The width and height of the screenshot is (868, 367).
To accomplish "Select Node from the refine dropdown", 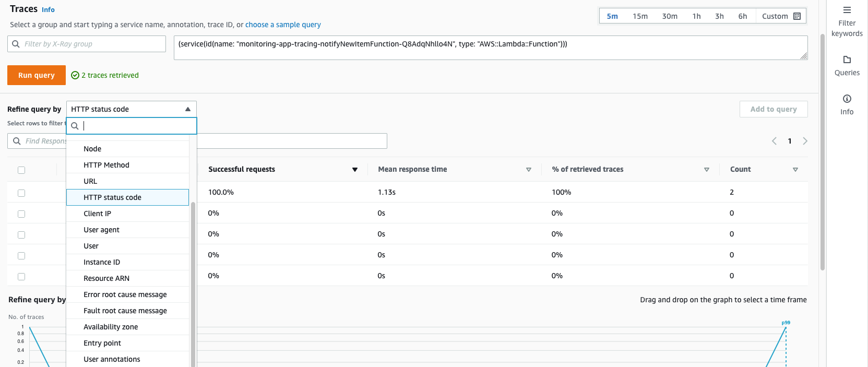I will (x=127, y=149).
